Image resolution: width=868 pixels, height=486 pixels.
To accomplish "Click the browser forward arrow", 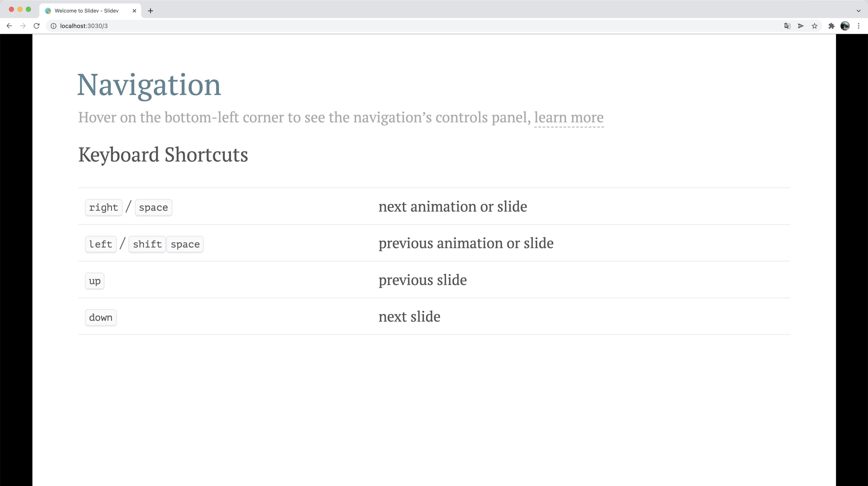I will click(23, 26).
